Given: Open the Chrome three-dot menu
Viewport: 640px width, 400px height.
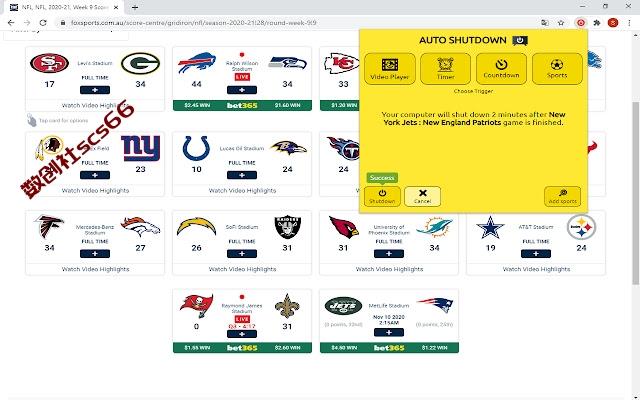Looking at the screenshot, I should pyautogui.click(x=629, y=23).
